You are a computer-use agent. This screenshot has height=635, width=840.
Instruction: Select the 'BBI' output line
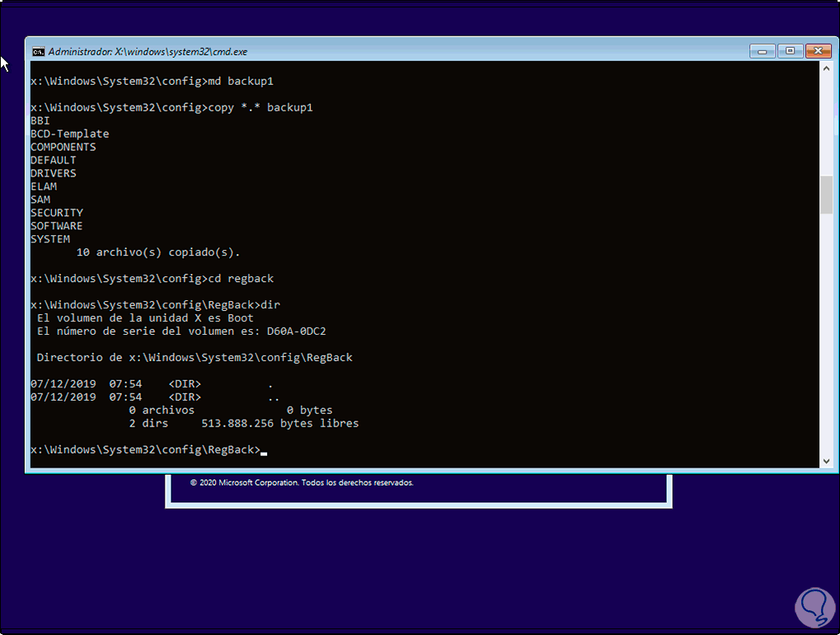pyautogui.click(x=40, y=120)
